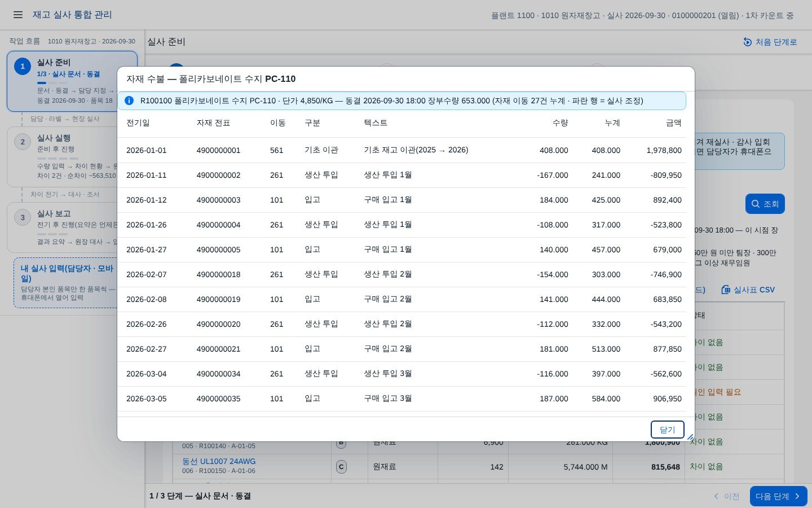Click the 재고 실사 통합 관리 app title

pos(72,15)
